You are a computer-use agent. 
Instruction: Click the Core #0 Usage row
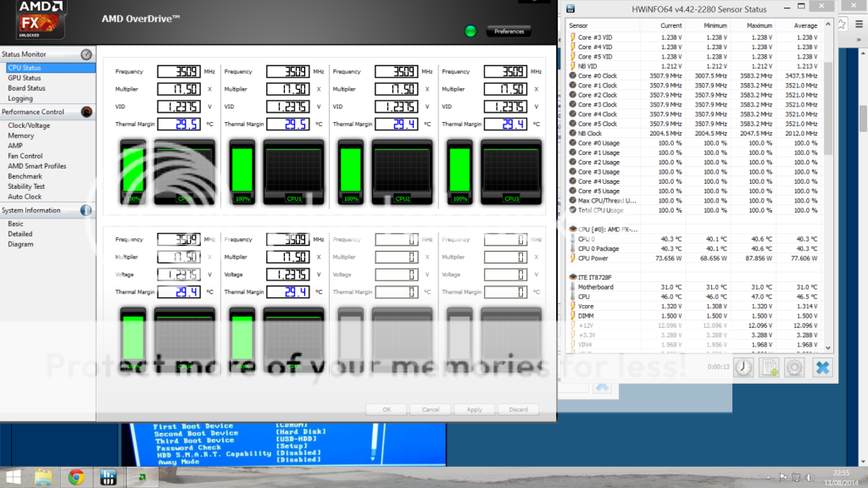tap(694, 142)
